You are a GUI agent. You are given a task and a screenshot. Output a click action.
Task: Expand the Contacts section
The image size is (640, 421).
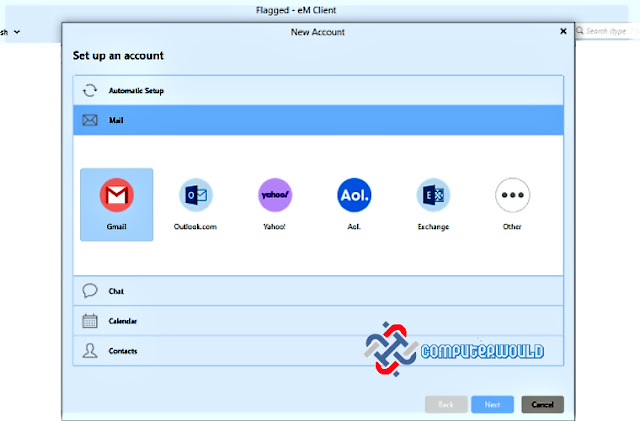click(318, 350)
